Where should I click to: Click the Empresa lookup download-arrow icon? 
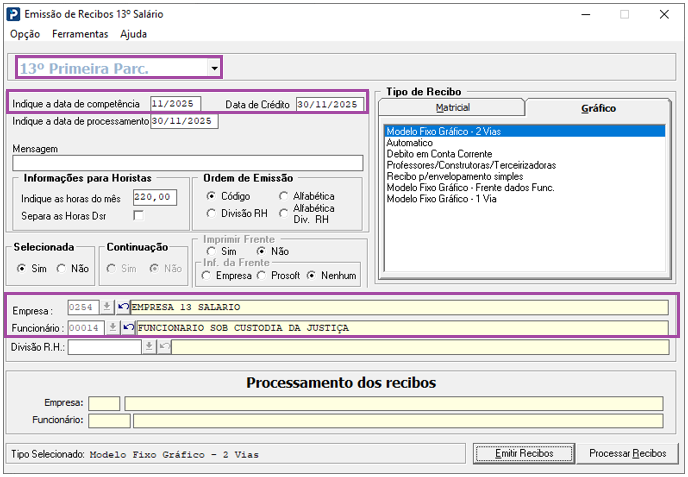point(107,307)
